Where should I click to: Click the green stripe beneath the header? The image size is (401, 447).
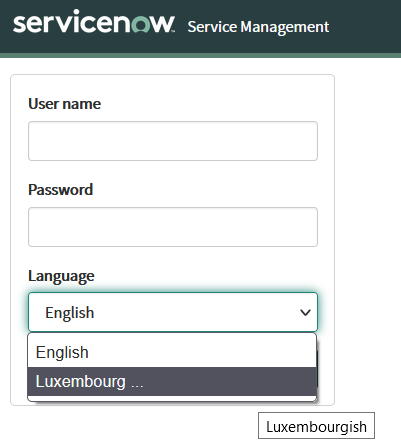click(x=200, y=55)
